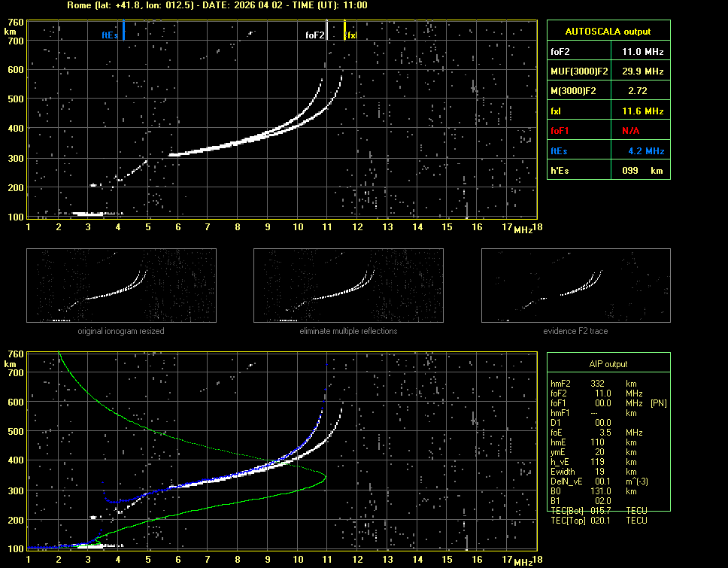Screen dimensions: 728x568
Task: Select the AIP output panel header
Action: [608, 364]
